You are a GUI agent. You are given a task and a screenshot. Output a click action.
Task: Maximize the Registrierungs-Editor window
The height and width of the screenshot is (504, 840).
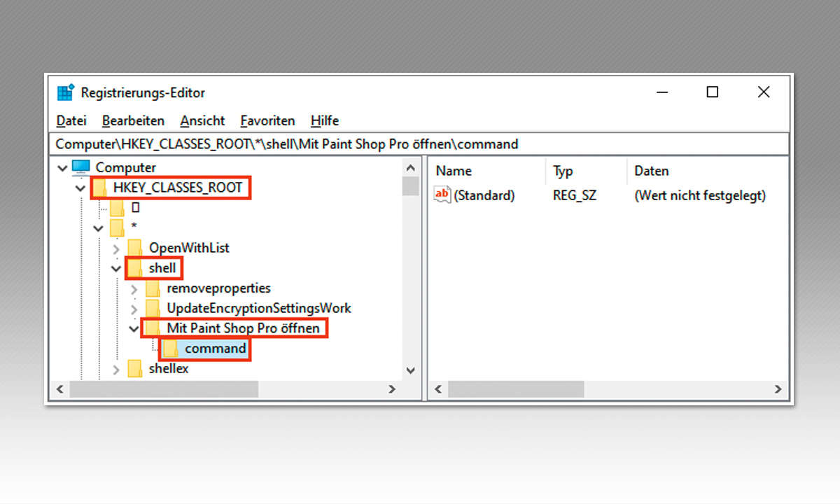[x=713, y=92]
